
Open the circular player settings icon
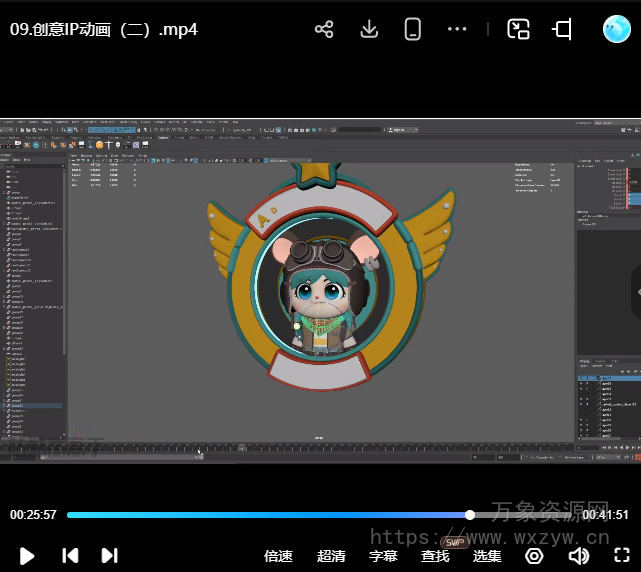pos(534,555)
